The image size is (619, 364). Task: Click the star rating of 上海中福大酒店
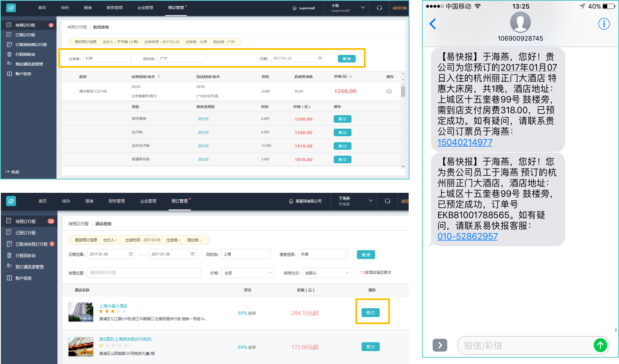click(x=113, y=311)
